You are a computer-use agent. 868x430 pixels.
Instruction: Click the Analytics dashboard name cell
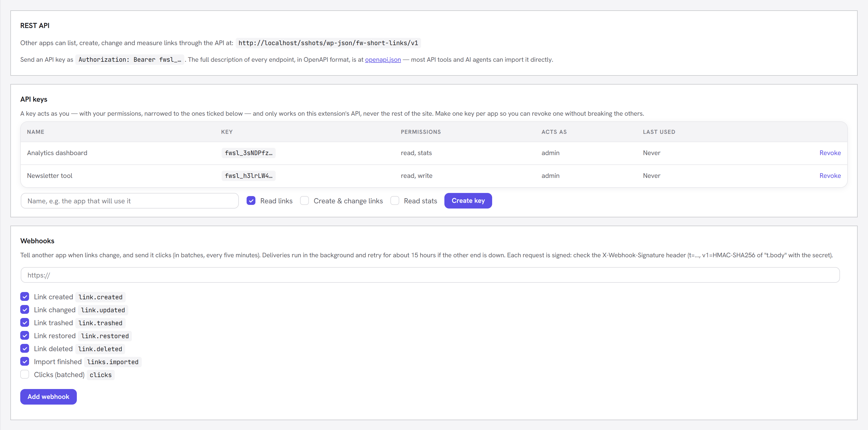57,153
